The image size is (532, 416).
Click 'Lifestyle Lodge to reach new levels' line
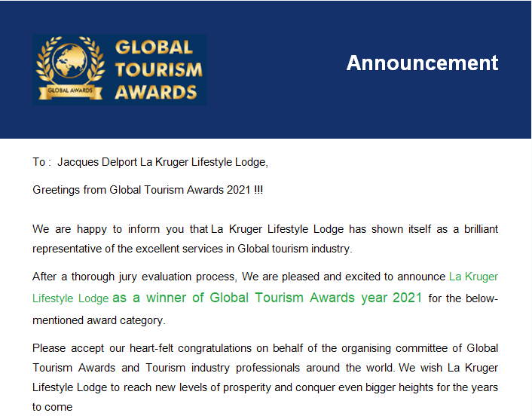coord(265,387)
